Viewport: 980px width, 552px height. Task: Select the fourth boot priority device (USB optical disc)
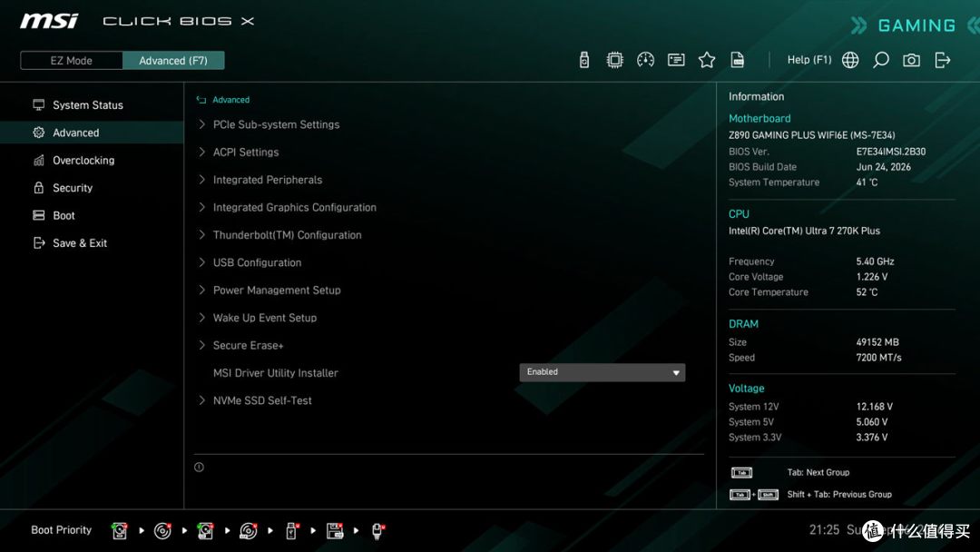(248, 531)
